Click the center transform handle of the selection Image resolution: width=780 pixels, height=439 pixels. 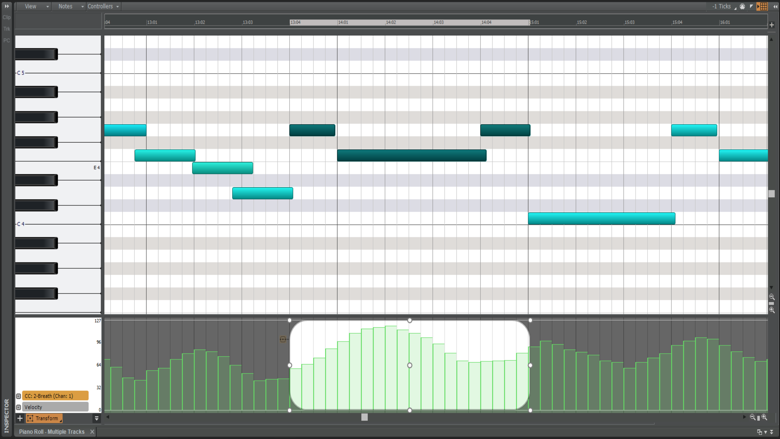[x=410, y=365]
